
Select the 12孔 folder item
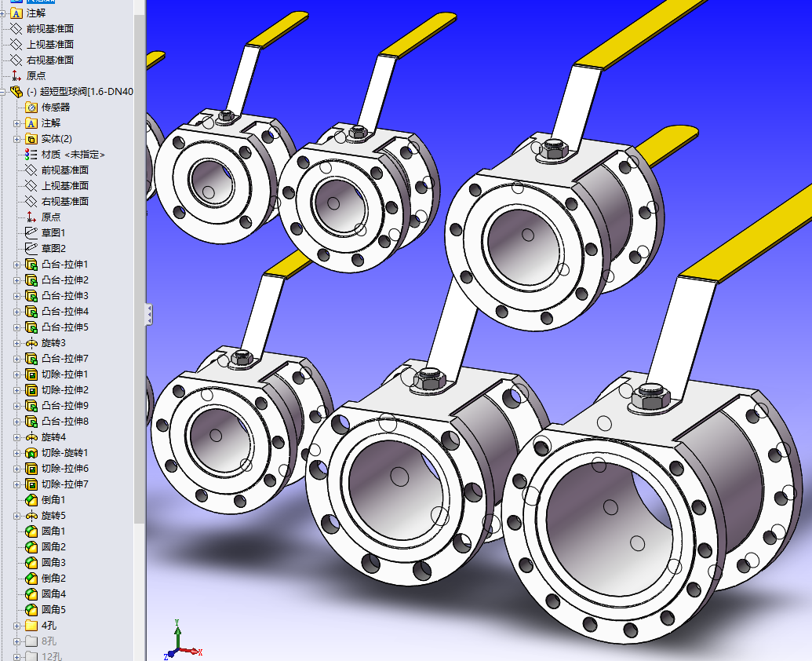[x=52, y=656]
